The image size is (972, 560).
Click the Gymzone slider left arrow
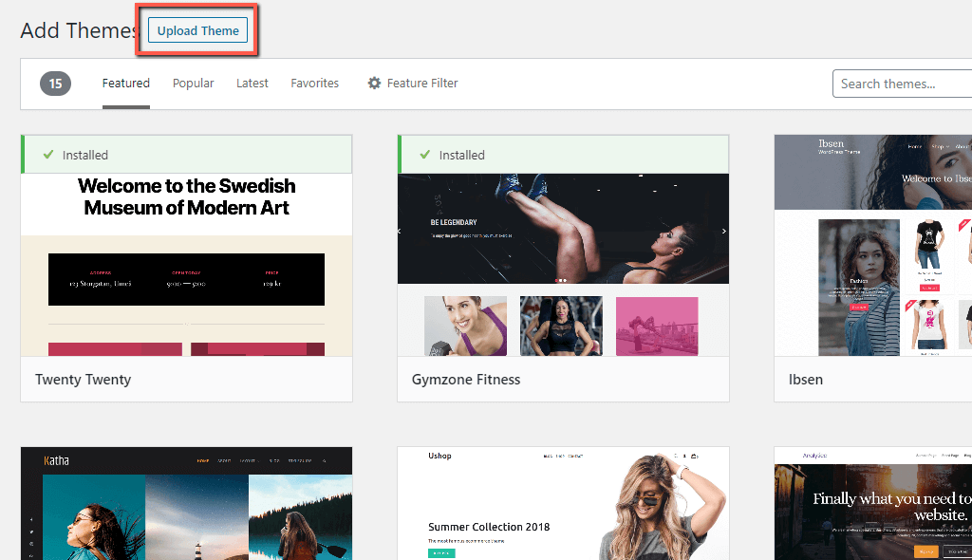400,231
